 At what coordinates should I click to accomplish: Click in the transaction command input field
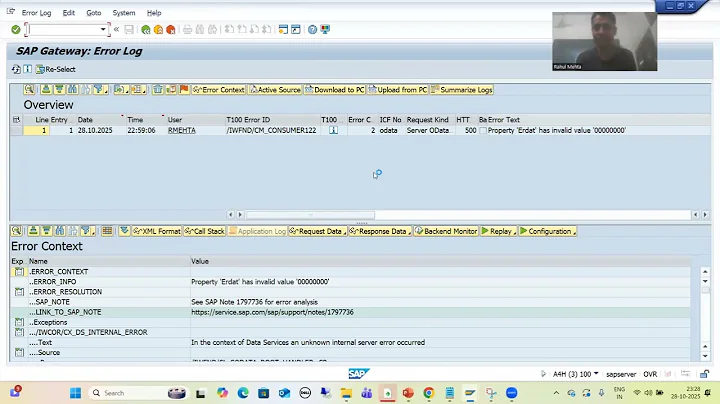tap(63, 30)
